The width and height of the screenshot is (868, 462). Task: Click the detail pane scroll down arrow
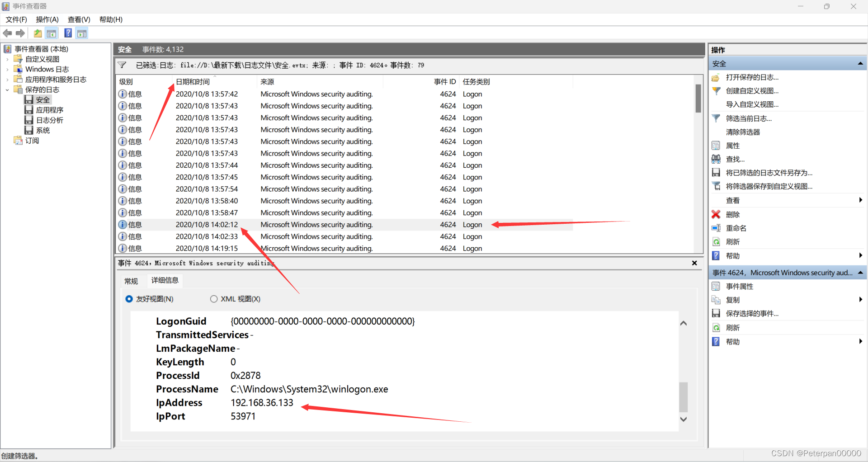click(x=684, y=419)
